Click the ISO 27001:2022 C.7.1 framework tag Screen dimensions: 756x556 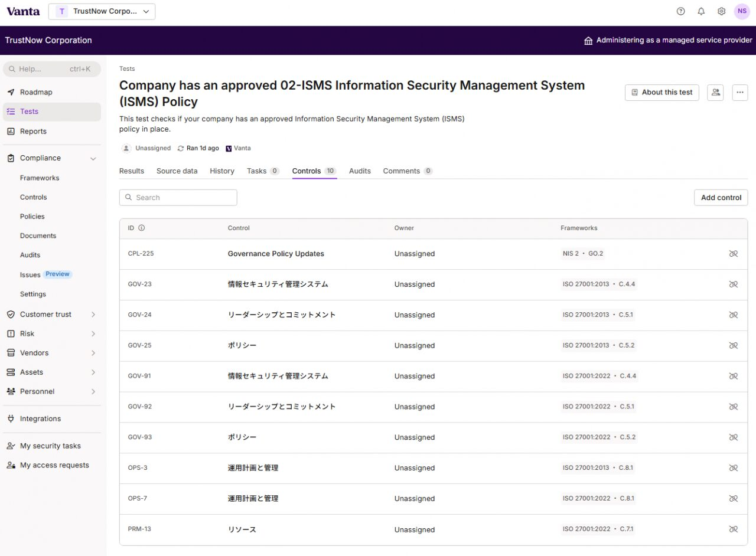pos(598,529)
